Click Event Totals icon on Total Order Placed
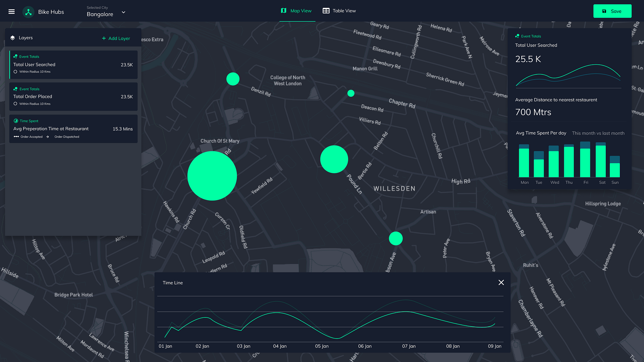The width and height of the screenshot is (644, 362). [15, 89]
